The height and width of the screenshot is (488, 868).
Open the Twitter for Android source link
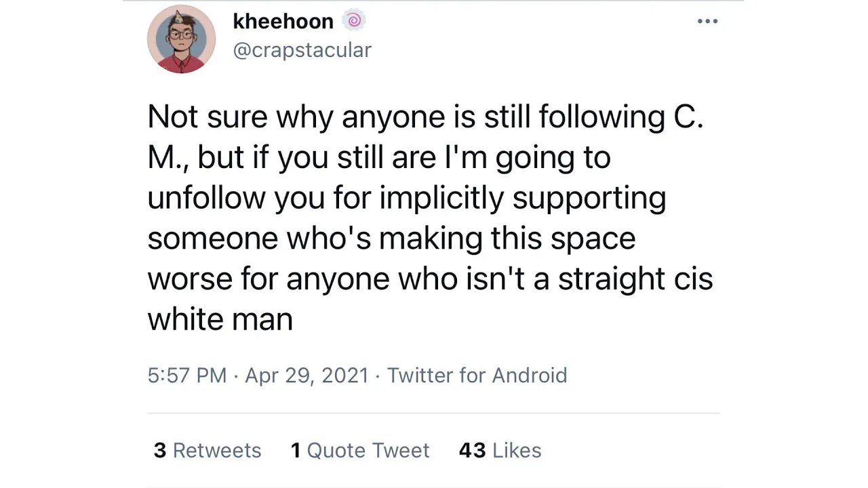click(x=477, y=375)
